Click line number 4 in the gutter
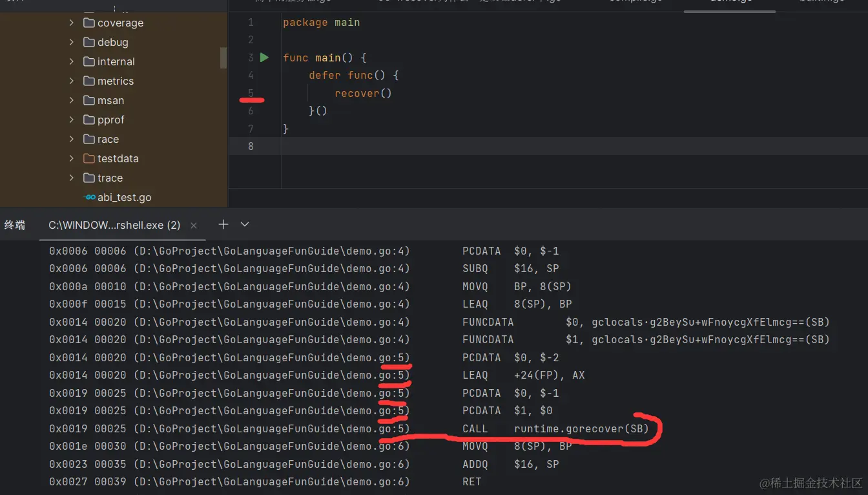Viewport: 868px width, 495px height. (251, 76)
